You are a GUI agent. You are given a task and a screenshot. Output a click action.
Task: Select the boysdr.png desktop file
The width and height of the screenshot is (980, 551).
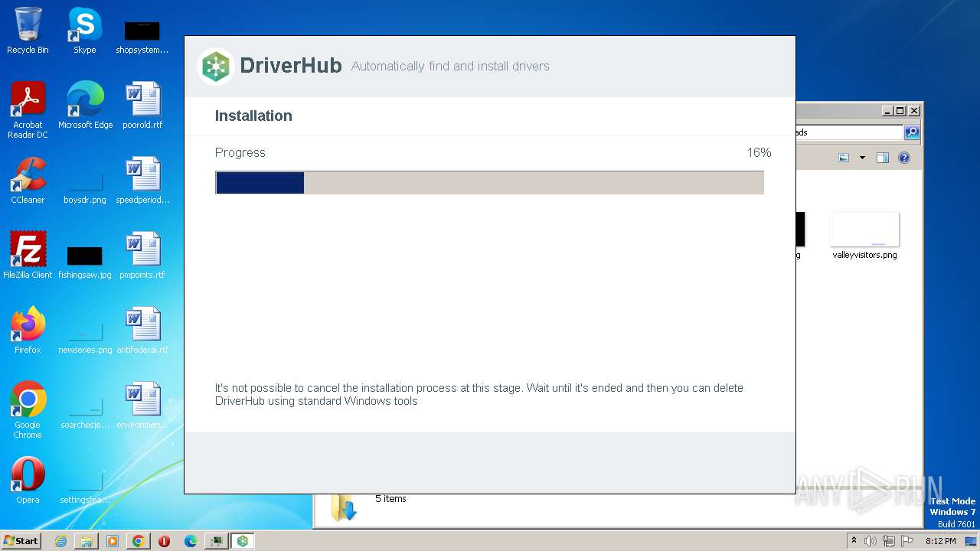click(x=85, y=188)
